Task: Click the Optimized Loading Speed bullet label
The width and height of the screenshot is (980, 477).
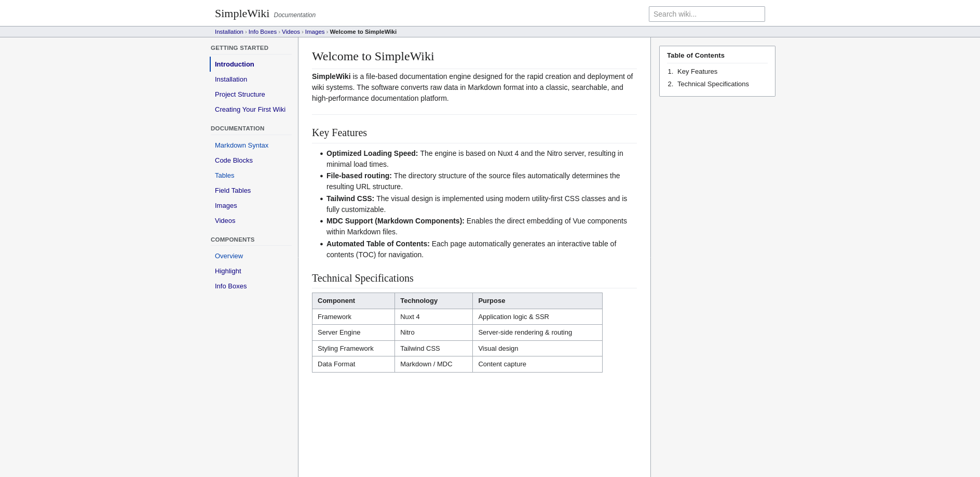Action: pyautogui.click(x=372, y=153)
